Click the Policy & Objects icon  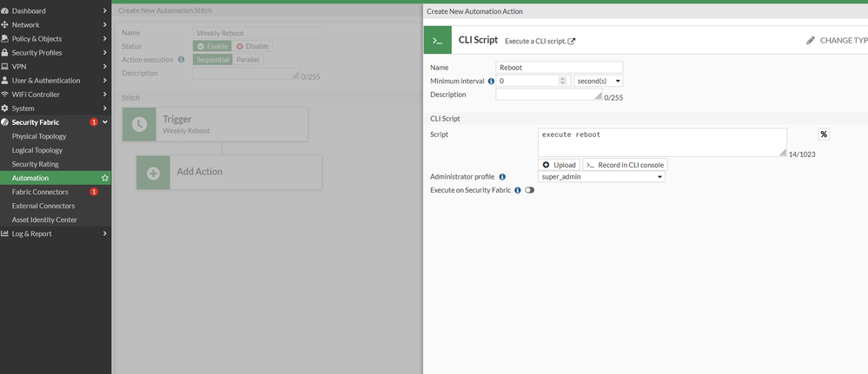tap(5, 39)
